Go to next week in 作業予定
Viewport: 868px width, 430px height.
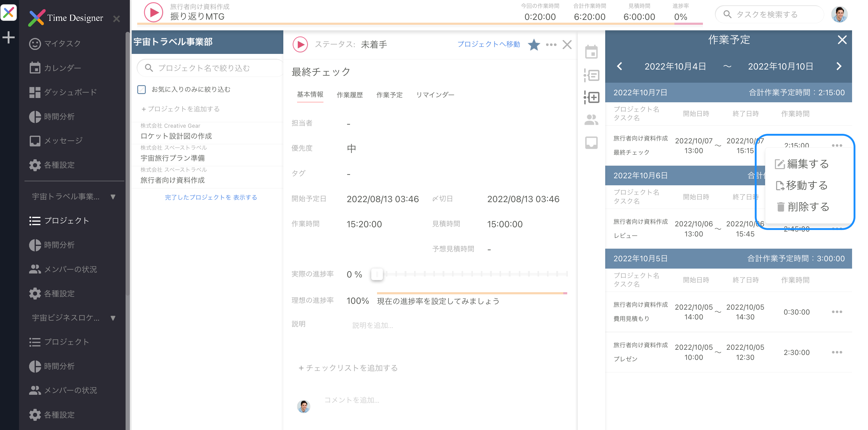(839, 66)
